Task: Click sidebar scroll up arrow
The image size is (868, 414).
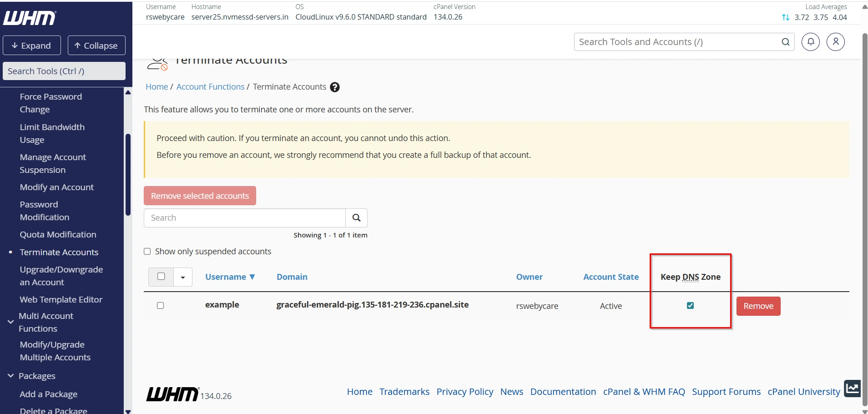Action: (x=128, y=92)
